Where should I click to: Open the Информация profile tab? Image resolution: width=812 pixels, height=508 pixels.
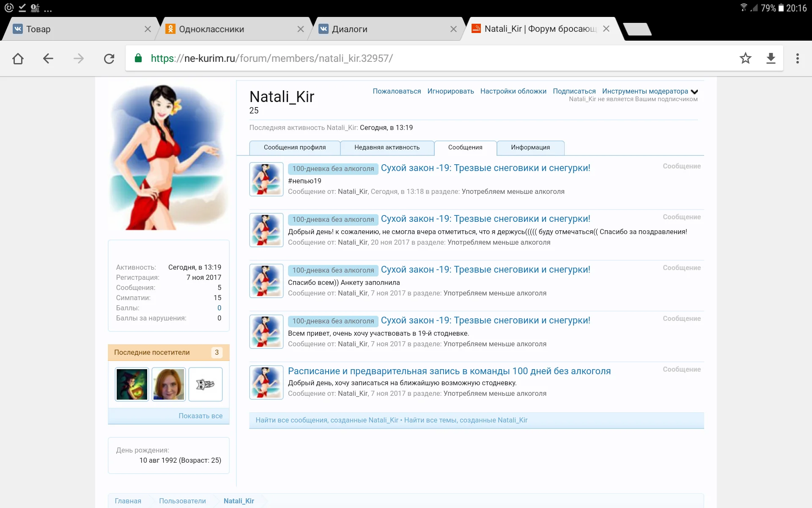530,148
